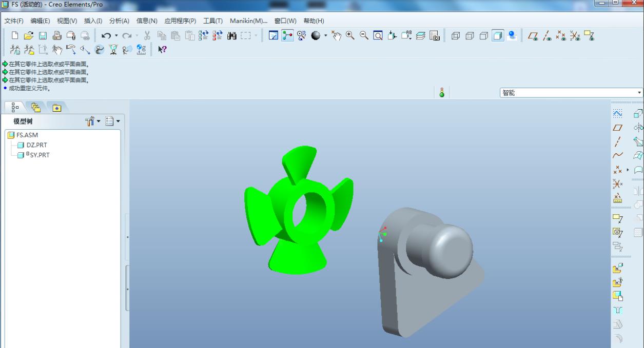Select DZ.PRT in the model tree
Image resolution: width=644 pixels, height=348 pixels.
tap(32, 145)
